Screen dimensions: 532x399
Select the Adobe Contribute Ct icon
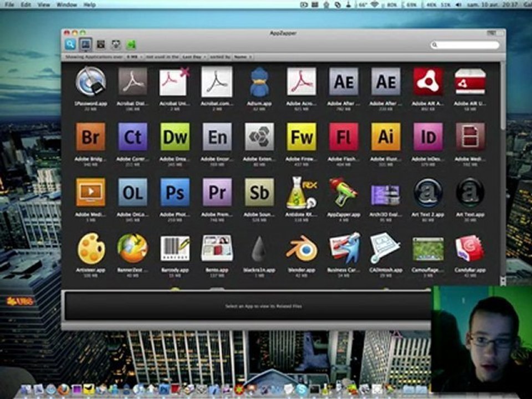coord(132,137)
